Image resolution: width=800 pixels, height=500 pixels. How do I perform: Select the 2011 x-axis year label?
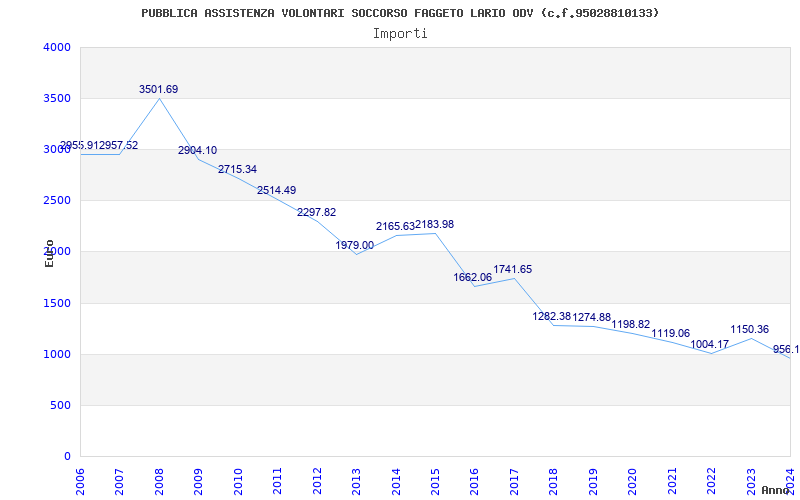pyautogui.click(x=278, y=481)
